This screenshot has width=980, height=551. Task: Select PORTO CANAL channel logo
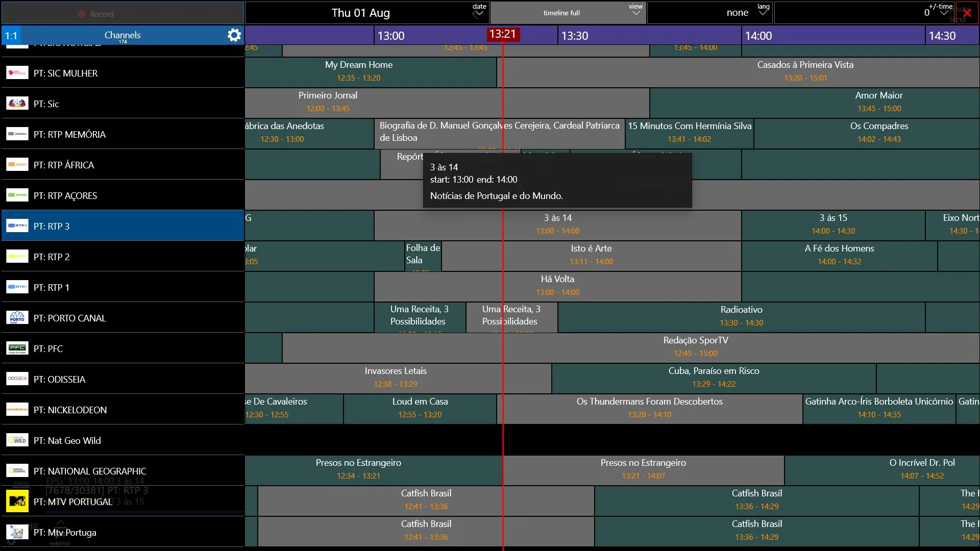click(x=17, y=317)
